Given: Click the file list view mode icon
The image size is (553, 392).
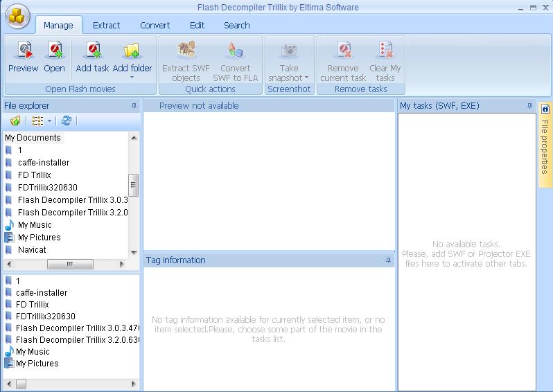Looking at the screenshot, I should tap(37, 121).
